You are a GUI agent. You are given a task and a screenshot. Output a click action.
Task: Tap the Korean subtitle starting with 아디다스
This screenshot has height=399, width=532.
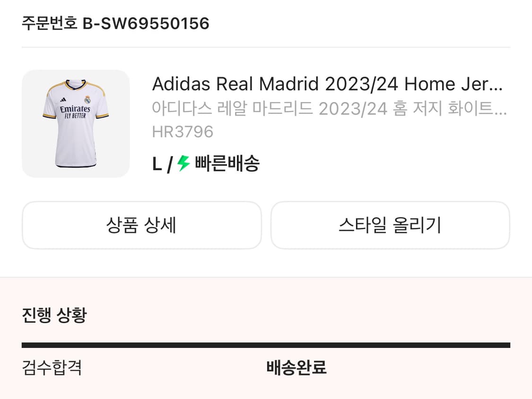330,108
